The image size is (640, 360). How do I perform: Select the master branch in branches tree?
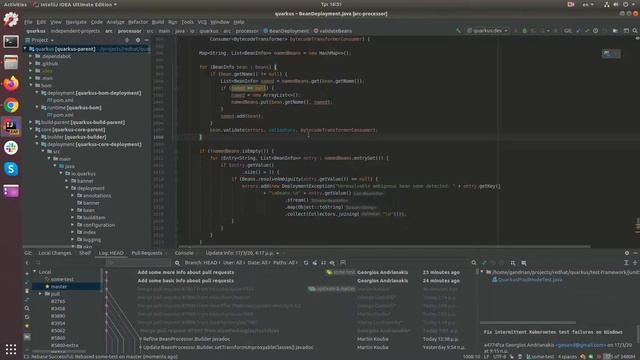pos(59,287)
